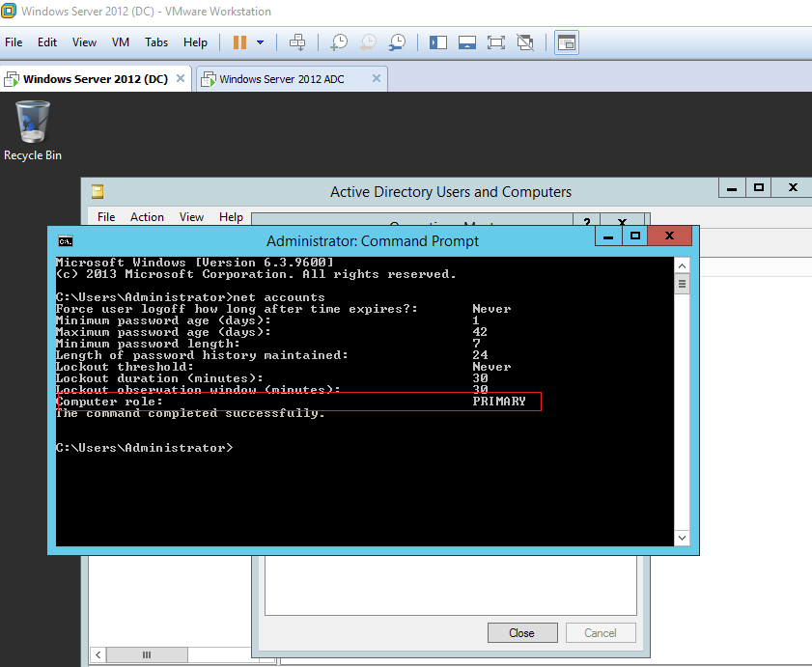The image size is (812, 667).
Task: Send Ctrl+Alt+Del to the guest
Action: point(297,42)
